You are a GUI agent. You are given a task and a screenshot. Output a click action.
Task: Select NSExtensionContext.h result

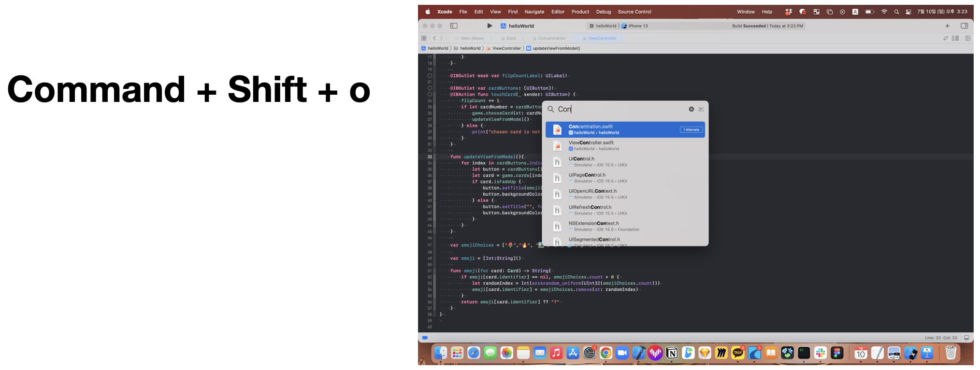[x=625, y=226]
